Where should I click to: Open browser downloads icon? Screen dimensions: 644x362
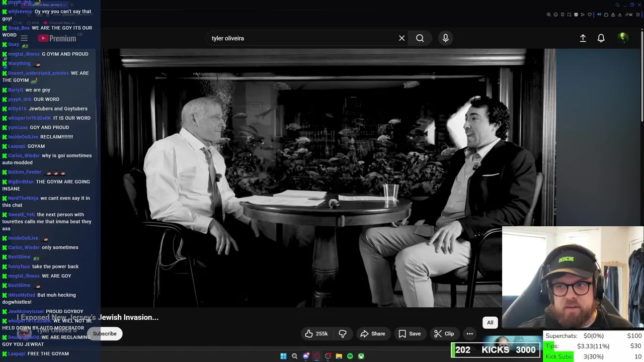point(620,15)
